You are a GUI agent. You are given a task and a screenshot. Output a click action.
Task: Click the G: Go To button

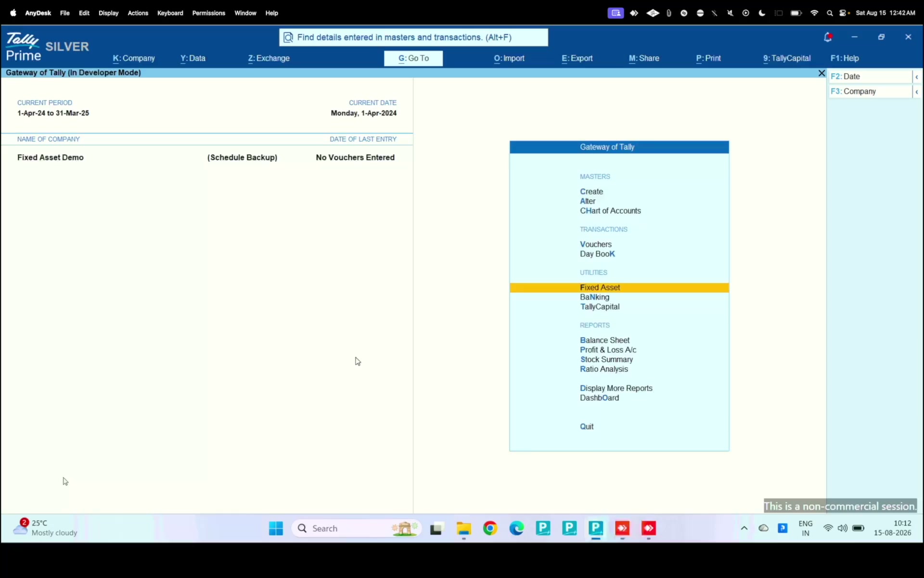(413, 58)
